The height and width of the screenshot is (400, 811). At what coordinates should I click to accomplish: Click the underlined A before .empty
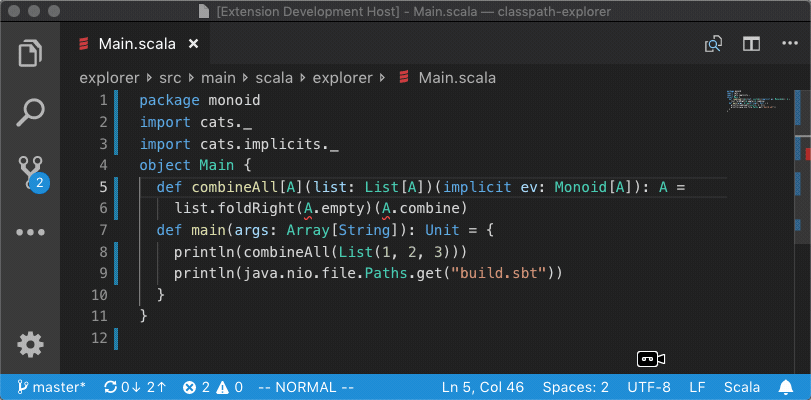pyautogui.click(x=308, y=209)
